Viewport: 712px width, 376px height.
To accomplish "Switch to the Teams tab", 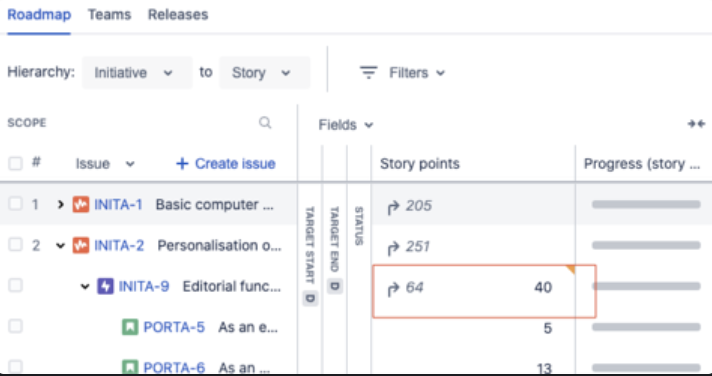I will [109, 15].
